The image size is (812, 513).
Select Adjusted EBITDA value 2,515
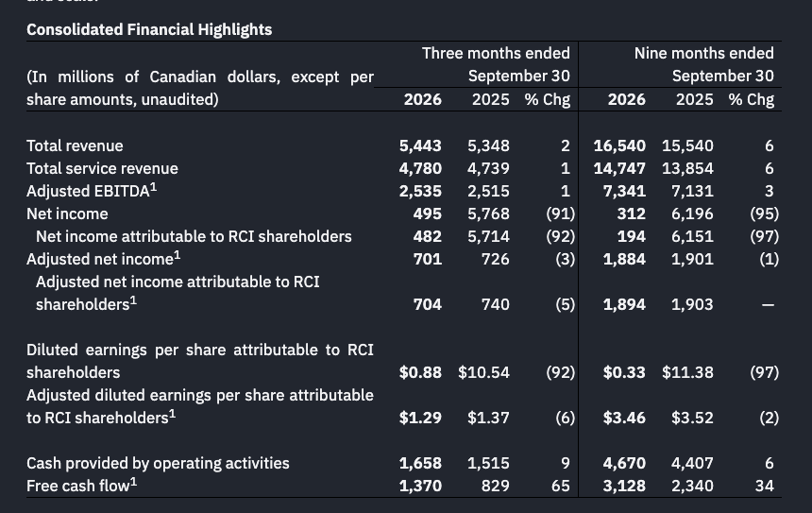click(x=488, y=191)
